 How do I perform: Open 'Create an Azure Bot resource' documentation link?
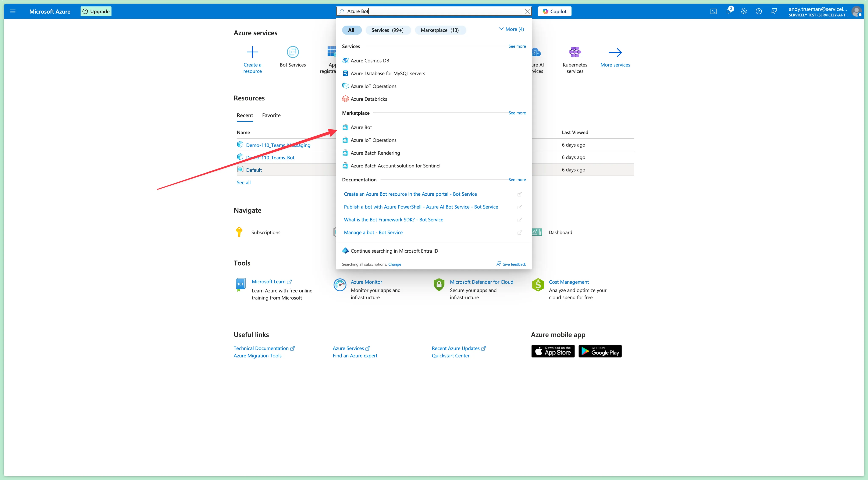click(x=410, y=194)
